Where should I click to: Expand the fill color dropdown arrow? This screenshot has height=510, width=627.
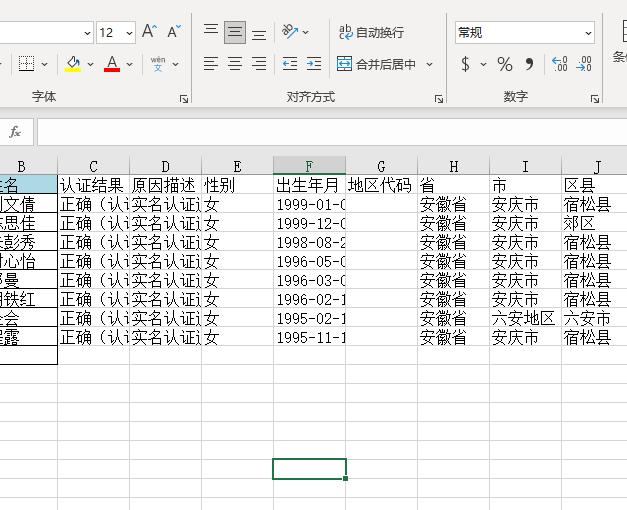coord(90,64)
